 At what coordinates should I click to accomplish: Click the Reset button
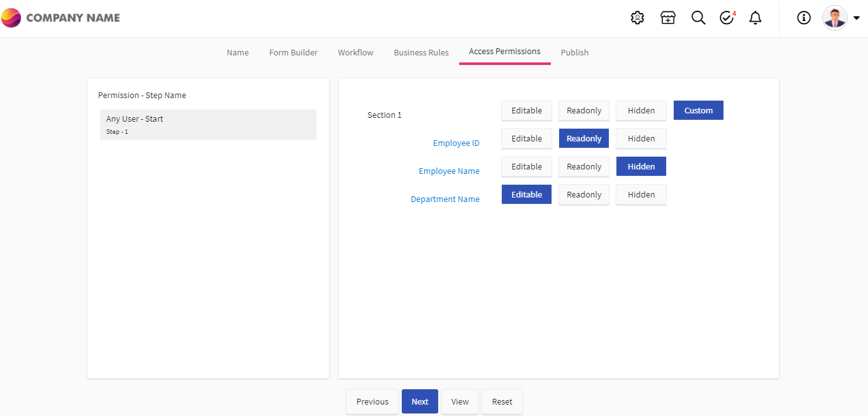point(502,401)
